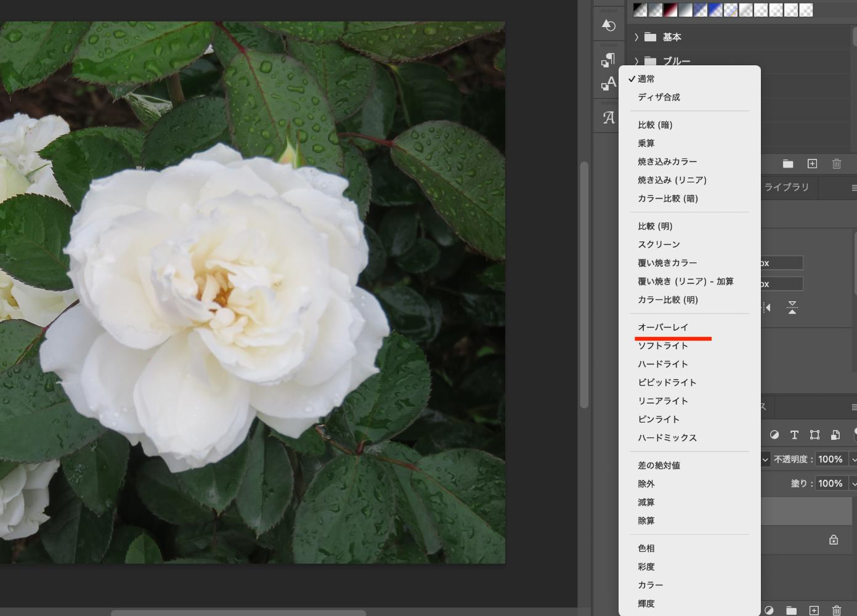Open the 塗り fill dropdown arrow
Screen dimensions: 857x616
pos(853,484)
